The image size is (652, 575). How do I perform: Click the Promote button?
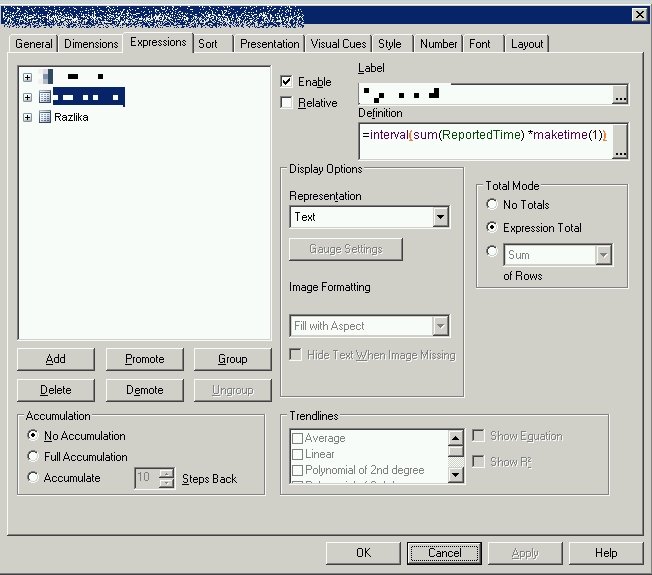pos(144,359)
